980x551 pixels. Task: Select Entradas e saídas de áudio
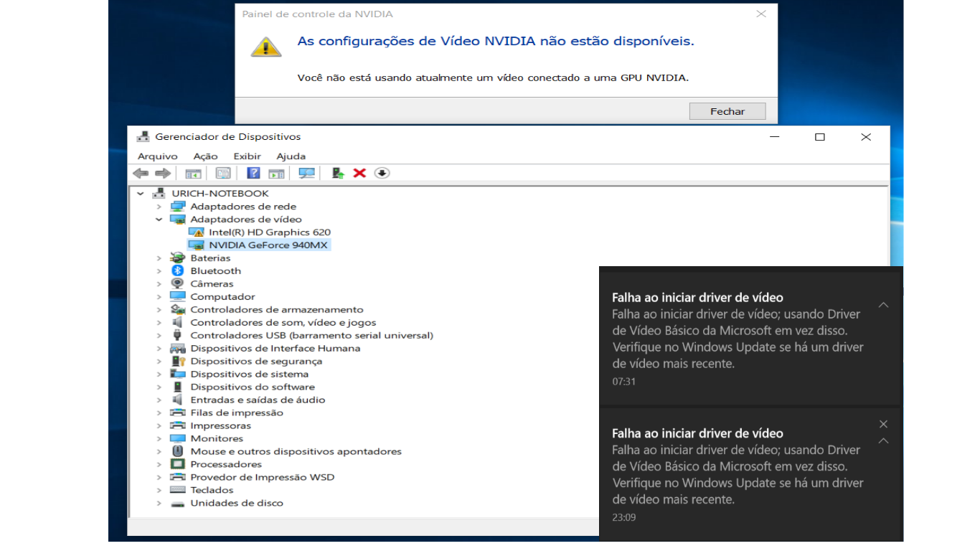click(258, 400)
